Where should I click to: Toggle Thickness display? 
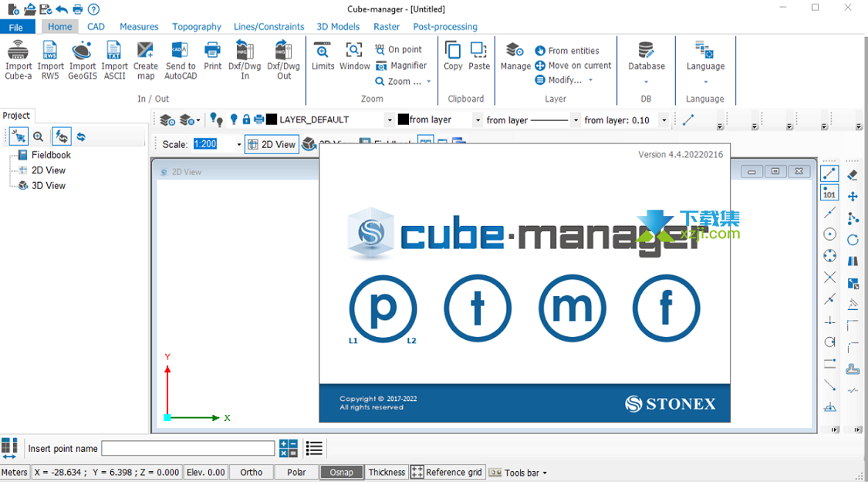click(387, 473)
